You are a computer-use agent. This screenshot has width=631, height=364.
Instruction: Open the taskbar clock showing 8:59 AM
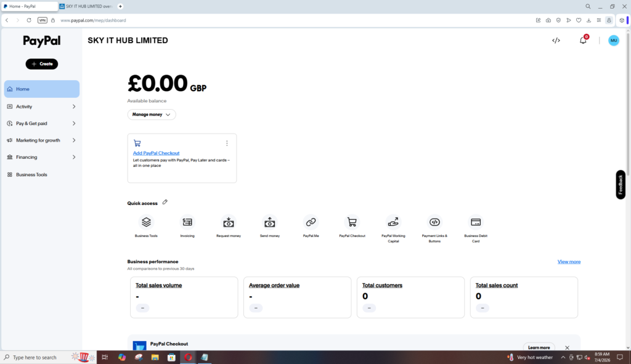[602, 357]
